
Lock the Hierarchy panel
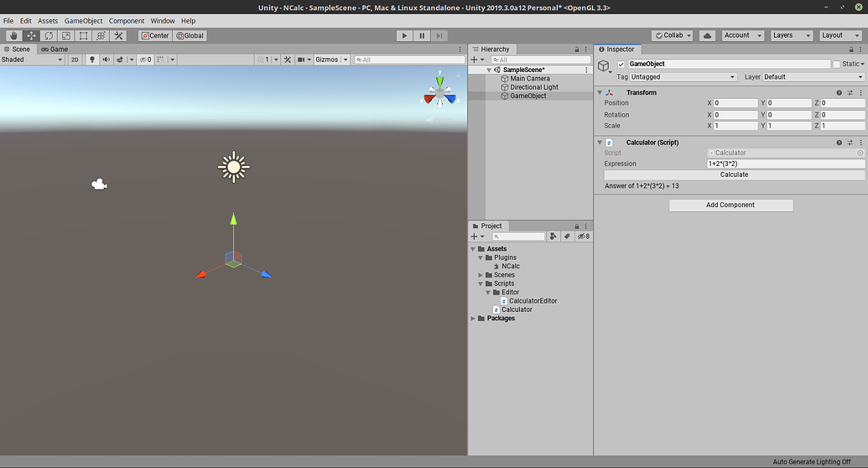pos(577,49)
